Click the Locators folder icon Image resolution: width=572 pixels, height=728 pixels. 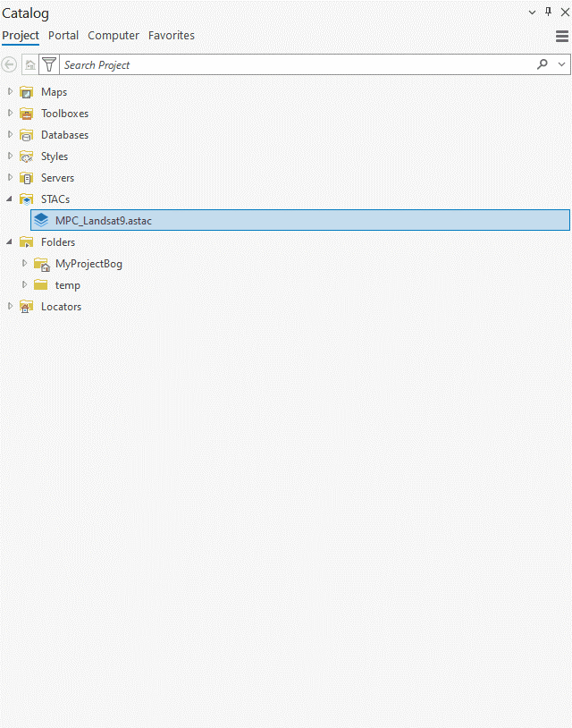(27, 307)
